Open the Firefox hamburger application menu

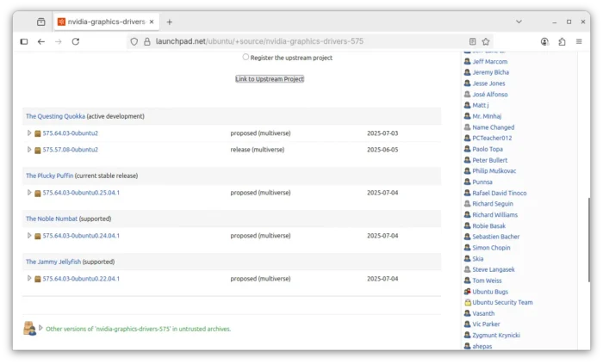(580, 41)
